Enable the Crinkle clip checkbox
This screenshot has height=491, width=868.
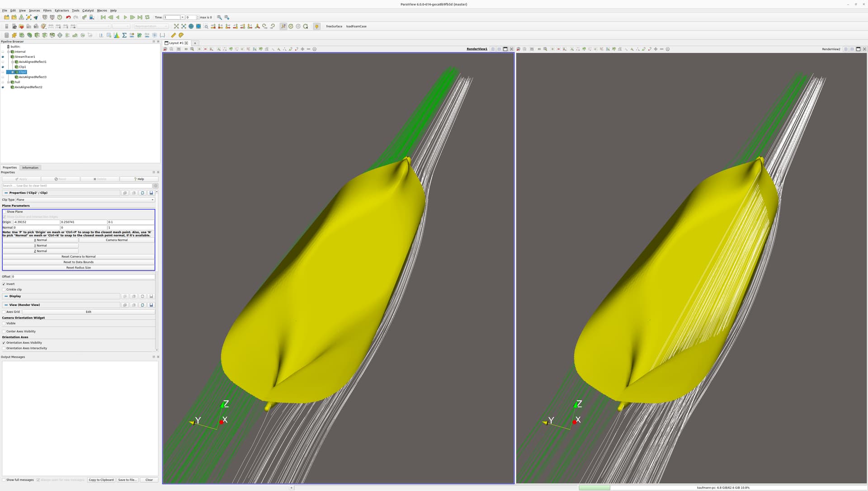tap(4, 289)
